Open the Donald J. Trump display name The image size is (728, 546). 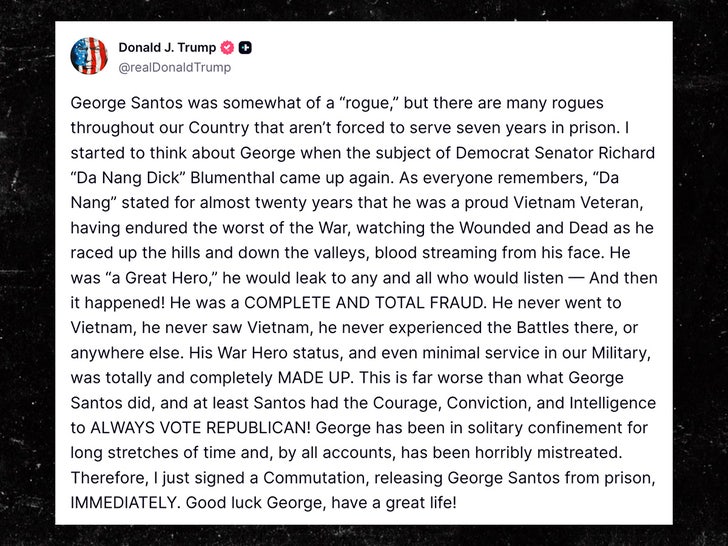[167, 48]
